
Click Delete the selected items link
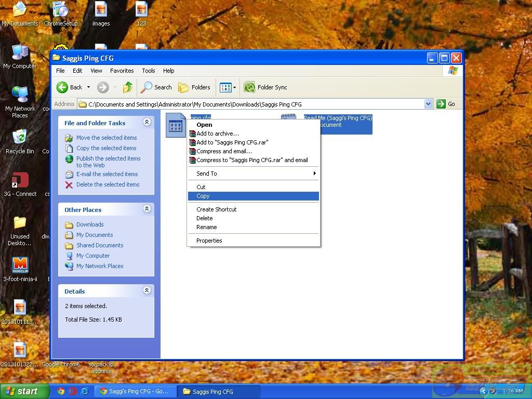[108, 184]
